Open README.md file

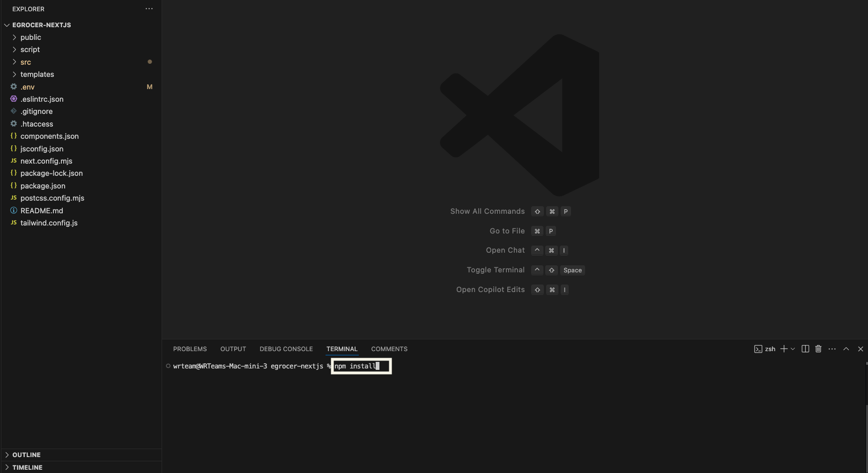(x=42, y=210)
